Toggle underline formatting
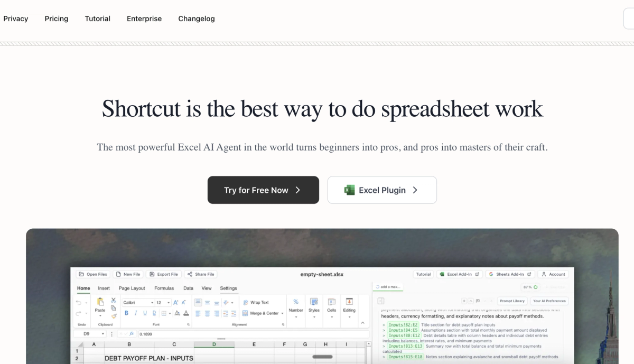Screen dimensions: 634x364 (145, 313)
